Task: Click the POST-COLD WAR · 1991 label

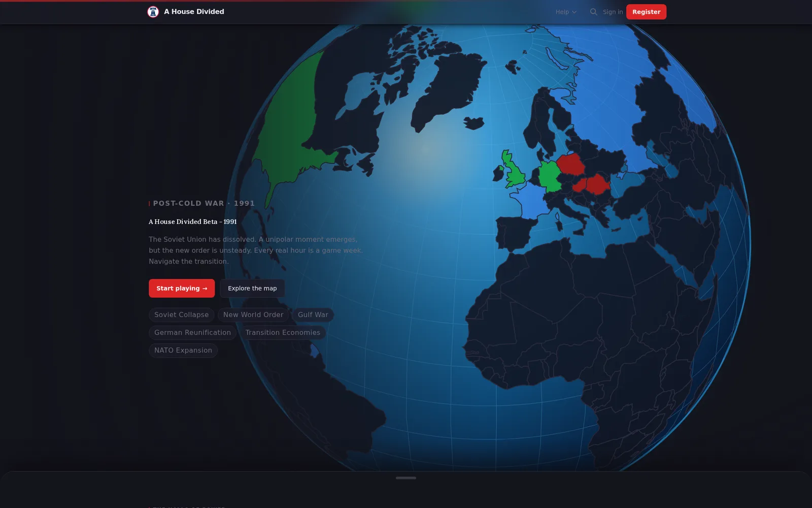Action: click(204, 203)
